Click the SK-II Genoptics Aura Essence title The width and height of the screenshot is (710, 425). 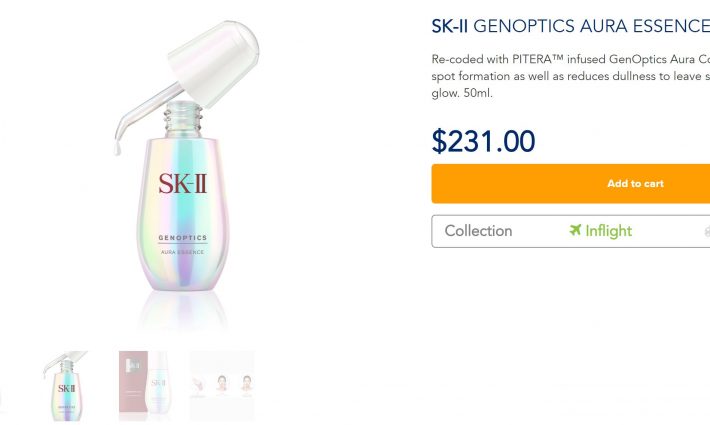(570, 24)
